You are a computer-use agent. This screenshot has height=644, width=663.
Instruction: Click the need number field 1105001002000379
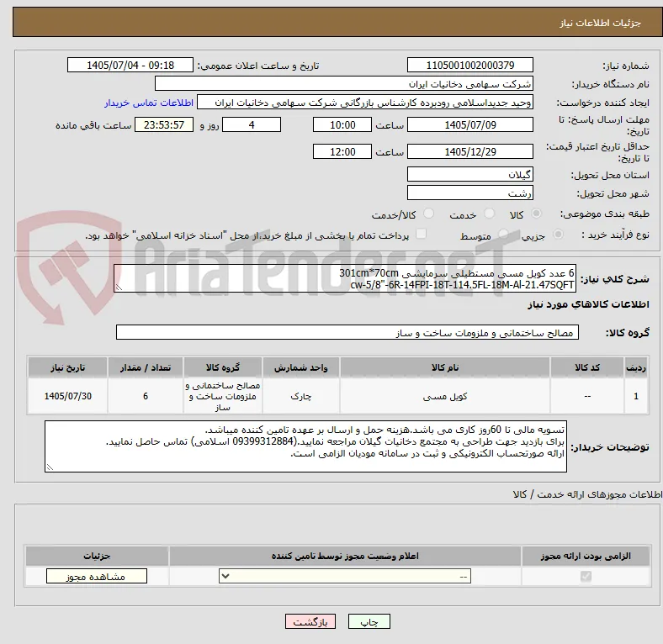469,65
